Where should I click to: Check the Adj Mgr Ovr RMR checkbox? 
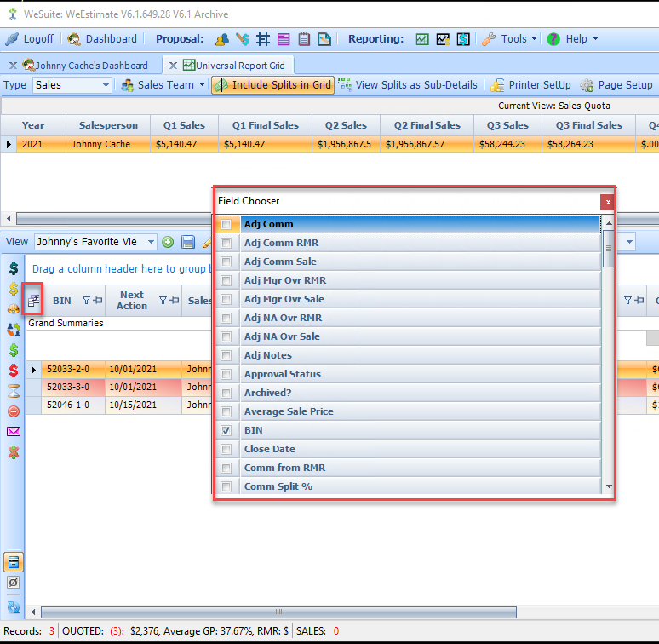pyautogui.click(x=226, y=280)
